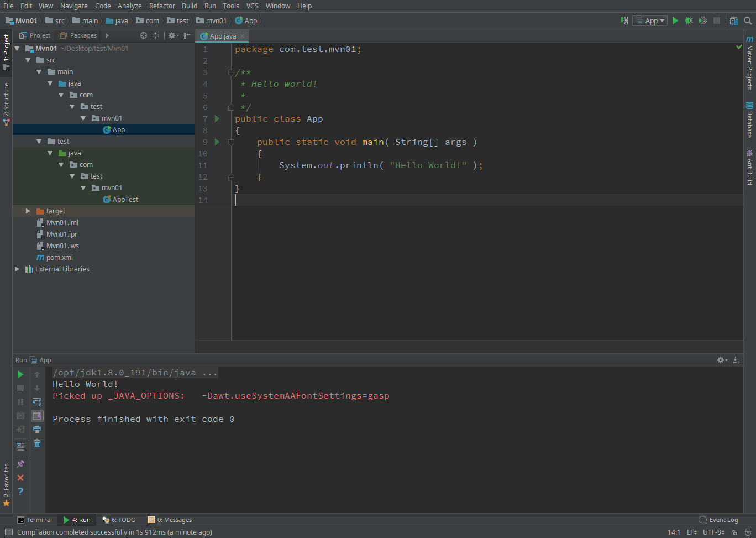756x538 pixels.
Task: Hide the Run panel with the down-arrow icon
Action: pos(736,360)
